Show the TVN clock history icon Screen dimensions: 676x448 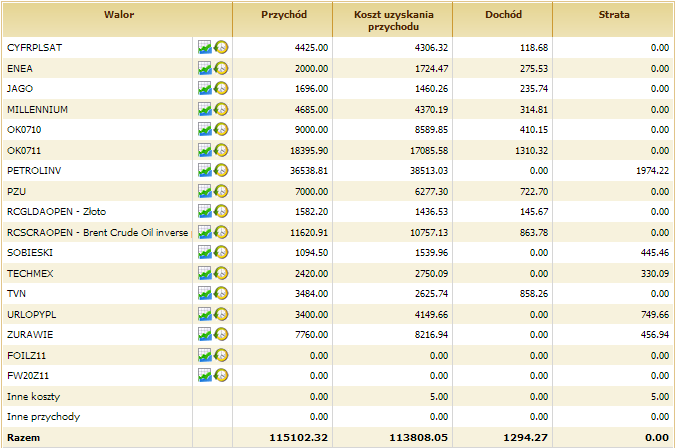(x=221, y=293)
